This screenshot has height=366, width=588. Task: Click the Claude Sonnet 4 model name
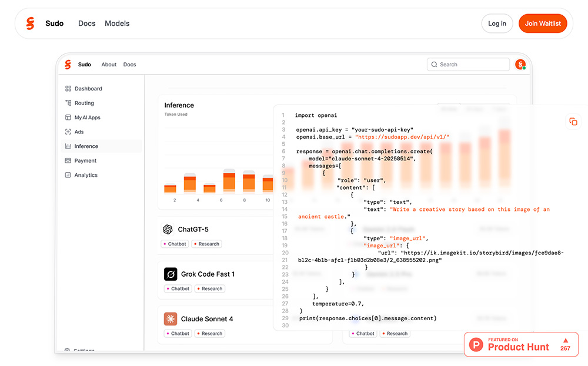207,319
